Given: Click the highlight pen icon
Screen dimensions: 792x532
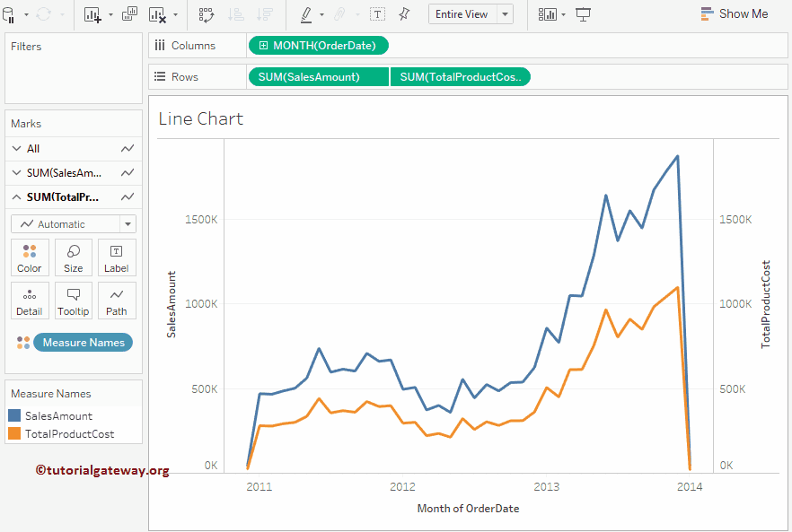Looking at the screenshot, I should (x=305, y=14).
